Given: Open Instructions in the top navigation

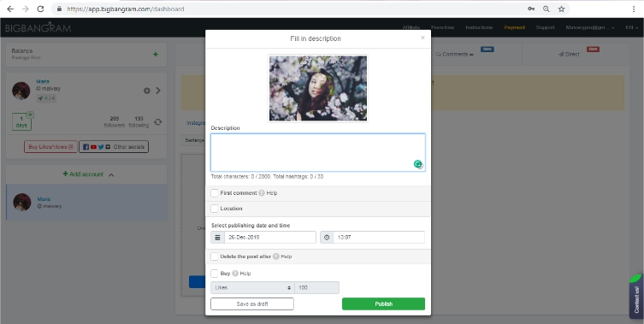Looking at the screenshot, I should [479, 27].
